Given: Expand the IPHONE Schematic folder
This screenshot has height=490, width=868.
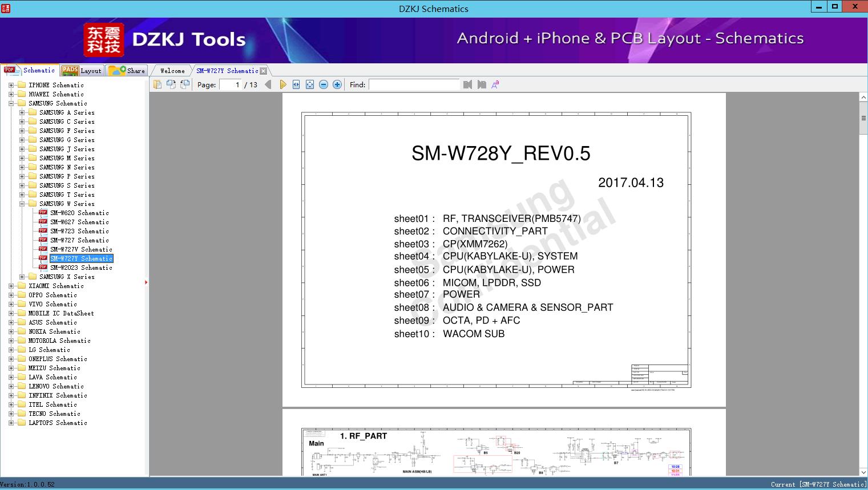Looking at the screenshot, I should (x=11, y=85).
